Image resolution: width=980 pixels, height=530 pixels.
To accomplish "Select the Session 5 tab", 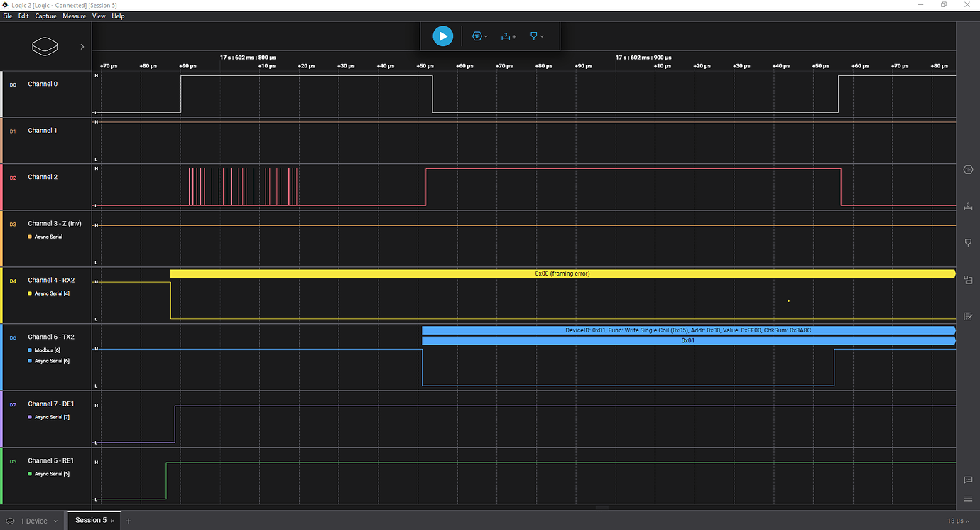I will tap(90, 520).
